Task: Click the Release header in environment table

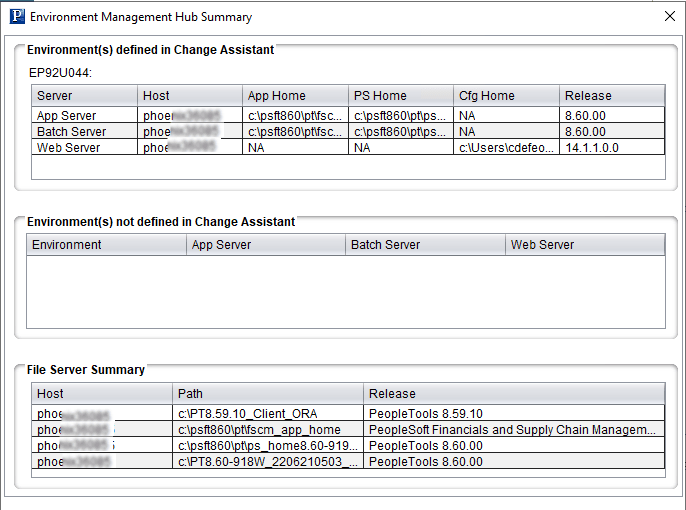Action: (612, 95)
